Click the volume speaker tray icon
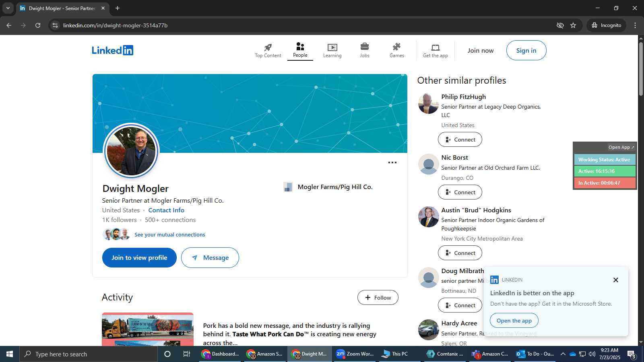644x362 pixels. point(592,354)
